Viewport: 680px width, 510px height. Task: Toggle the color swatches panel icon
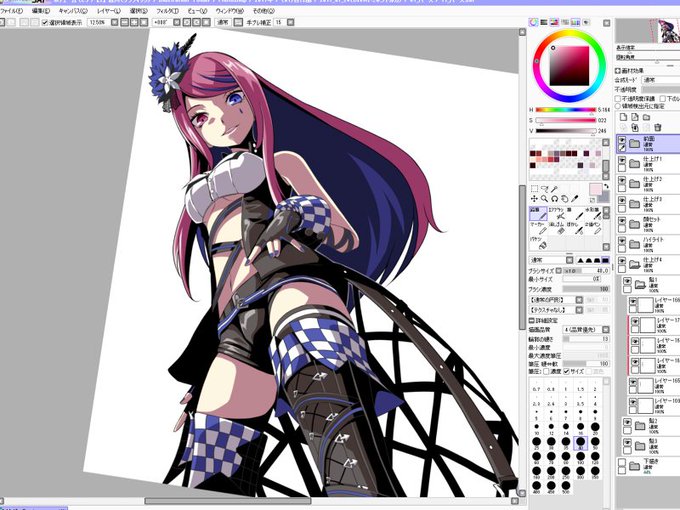click(575, 22)
